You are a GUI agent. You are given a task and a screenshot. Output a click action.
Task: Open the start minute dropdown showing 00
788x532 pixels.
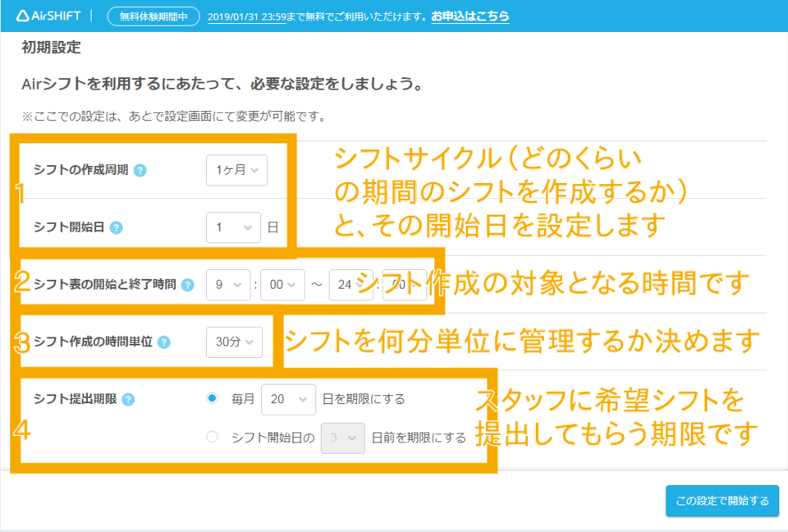[282, 285]
